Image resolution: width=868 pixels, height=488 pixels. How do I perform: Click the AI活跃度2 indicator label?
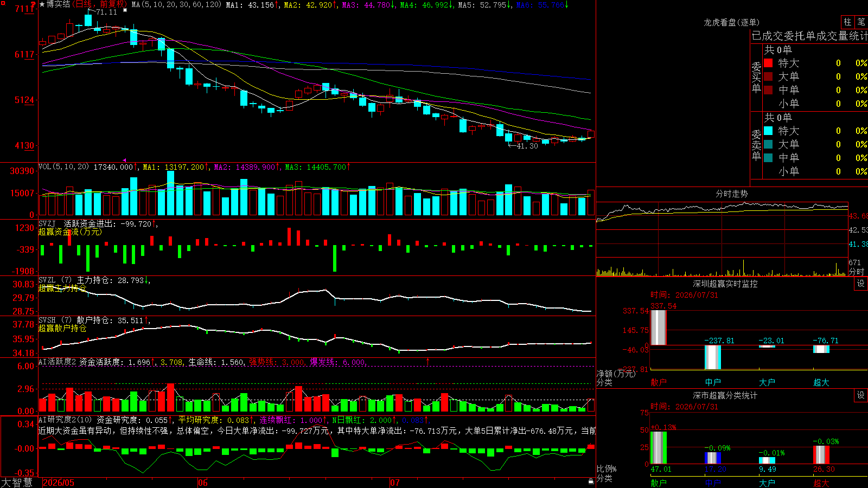tap(58, 362)
